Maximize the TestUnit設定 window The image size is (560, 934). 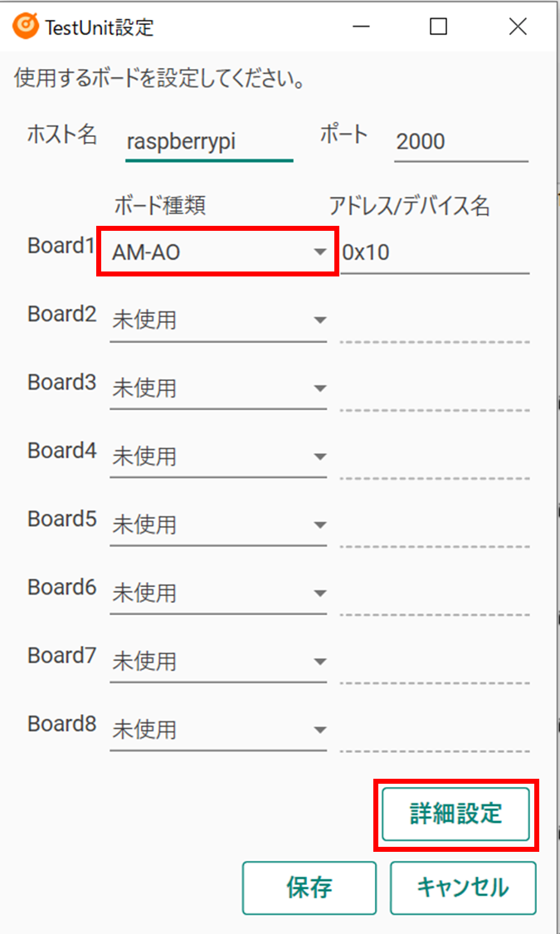click(438, 27)
